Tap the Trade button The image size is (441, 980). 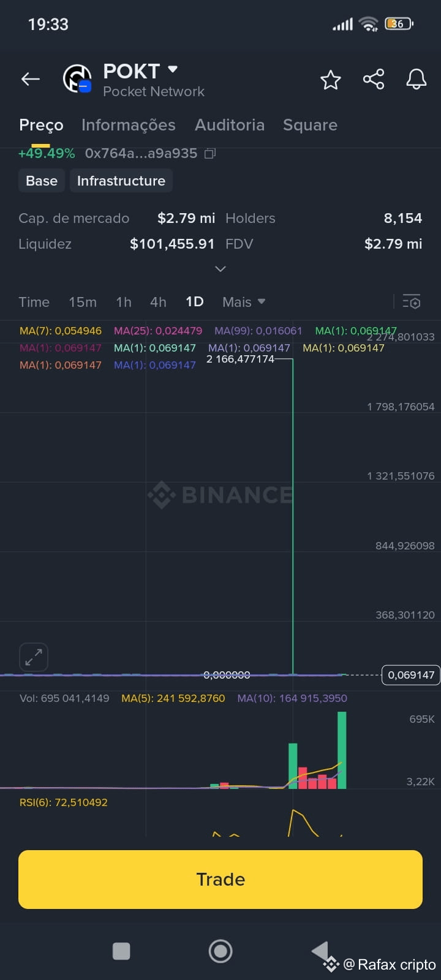(221, 880)
